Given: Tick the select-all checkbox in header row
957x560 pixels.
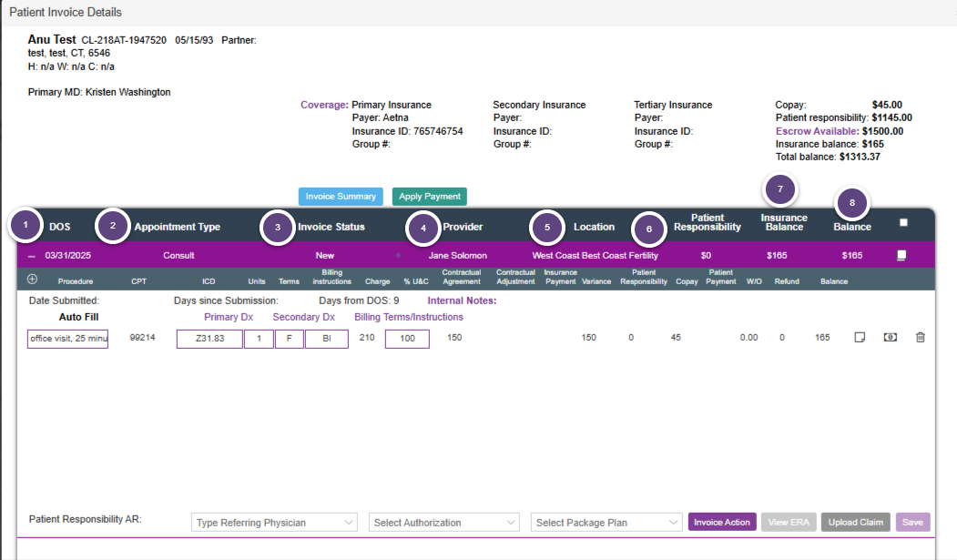Looking at the screenshot, I should point(903,222).
